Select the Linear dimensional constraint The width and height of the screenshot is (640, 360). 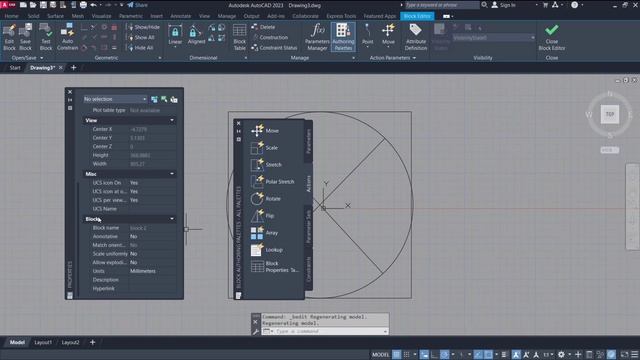click(175, 35)
